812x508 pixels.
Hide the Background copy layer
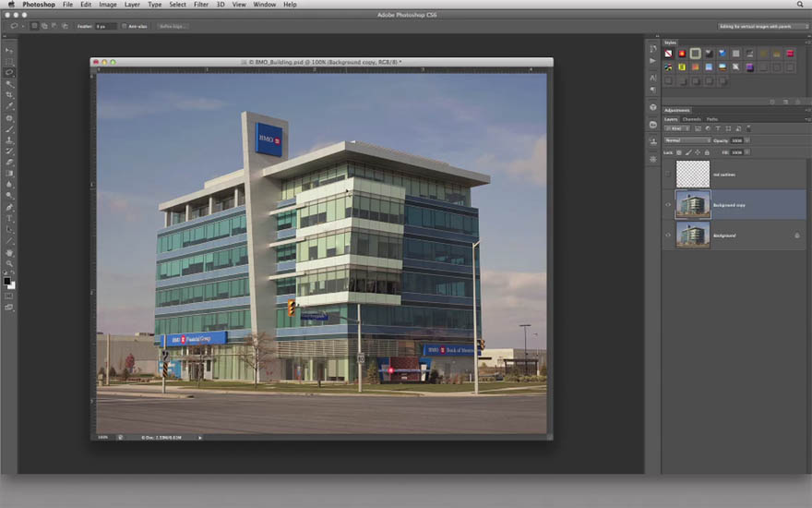667,205
